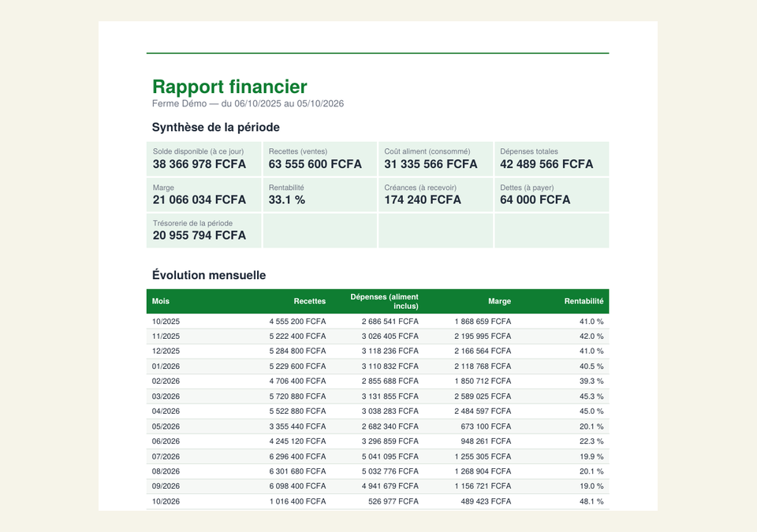Image resolution: width=757 pixels, height=532 pixels.
Task: Click the 'Ferme Démo' date range subtitle
Action: pos(248,103)
